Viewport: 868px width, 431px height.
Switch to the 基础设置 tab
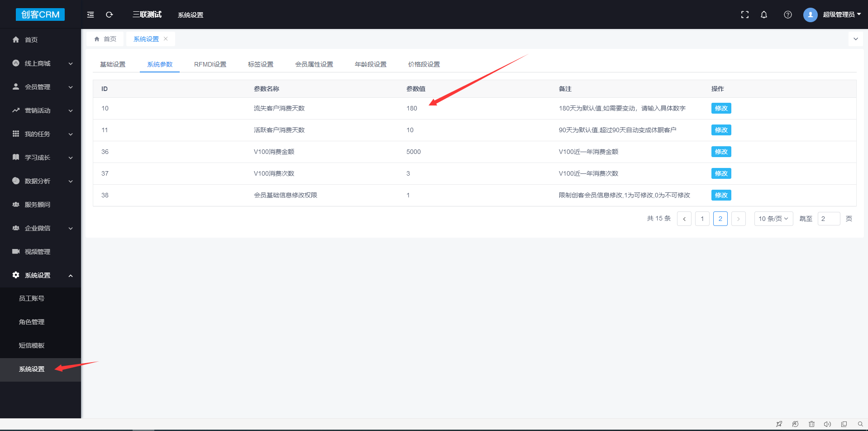click(113, 64)
